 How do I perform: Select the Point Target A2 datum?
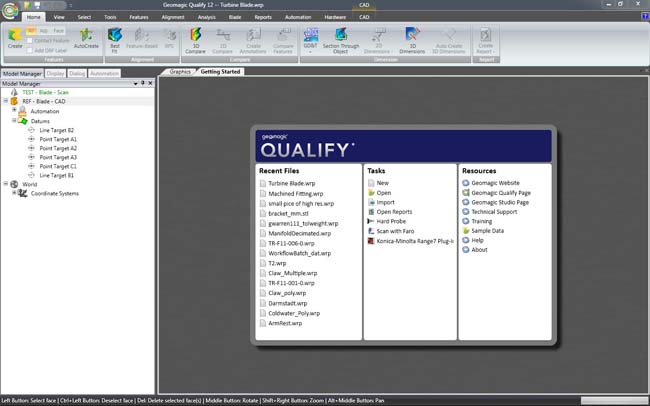click(x=58, y=148)
